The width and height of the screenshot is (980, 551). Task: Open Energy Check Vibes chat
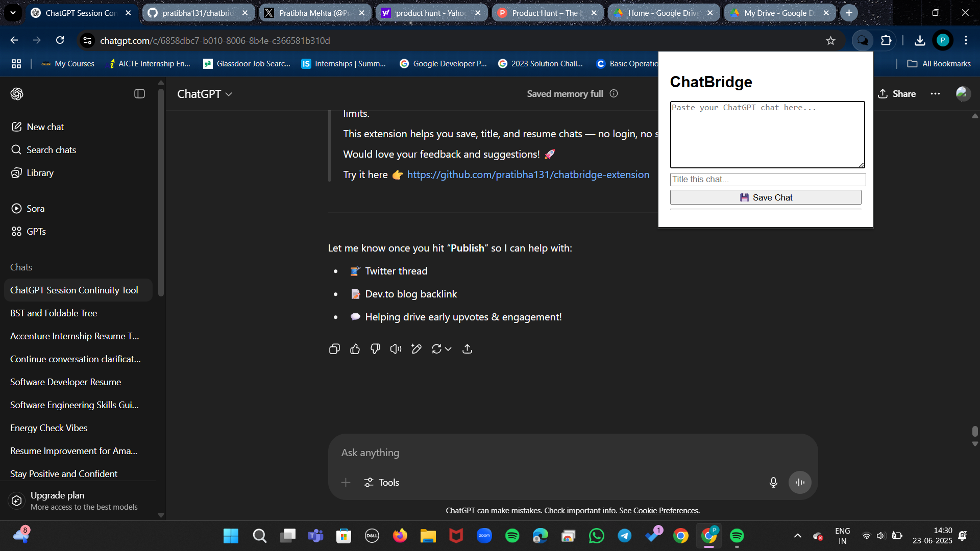(79, 428)
